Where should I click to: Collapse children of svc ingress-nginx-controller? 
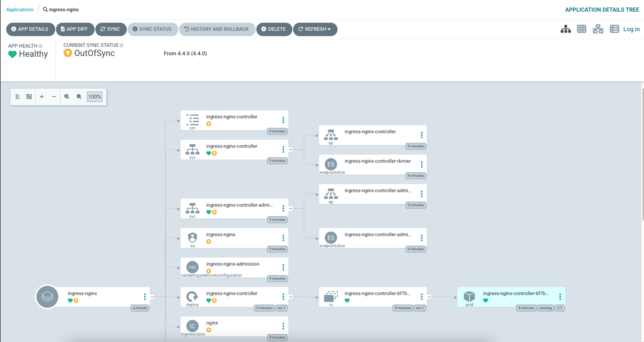click(291, 150)
